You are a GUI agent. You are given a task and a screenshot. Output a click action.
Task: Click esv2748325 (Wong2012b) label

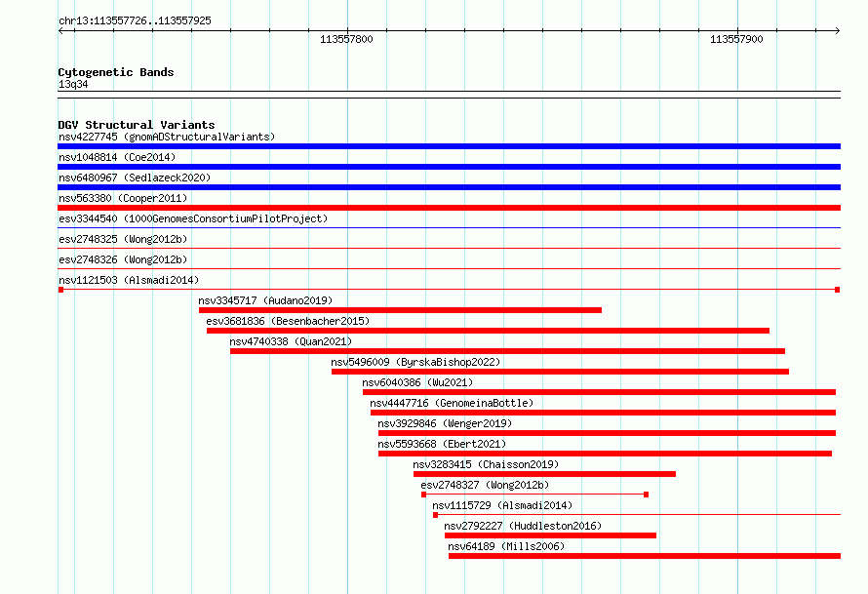click(123, 239)
